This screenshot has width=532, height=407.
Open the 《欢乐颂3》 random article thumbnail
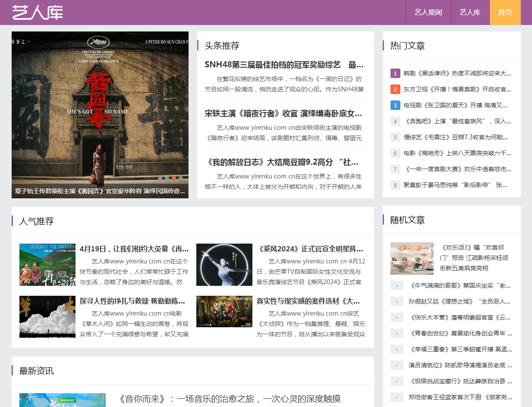pyautogui.click(x=412, y=258)
